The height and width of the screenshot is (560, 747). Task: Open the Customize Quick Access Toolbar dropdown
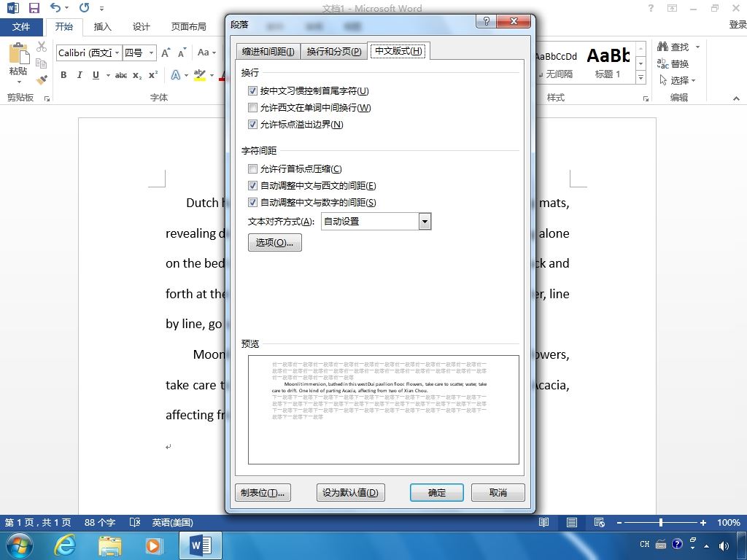tap(102, 8)
